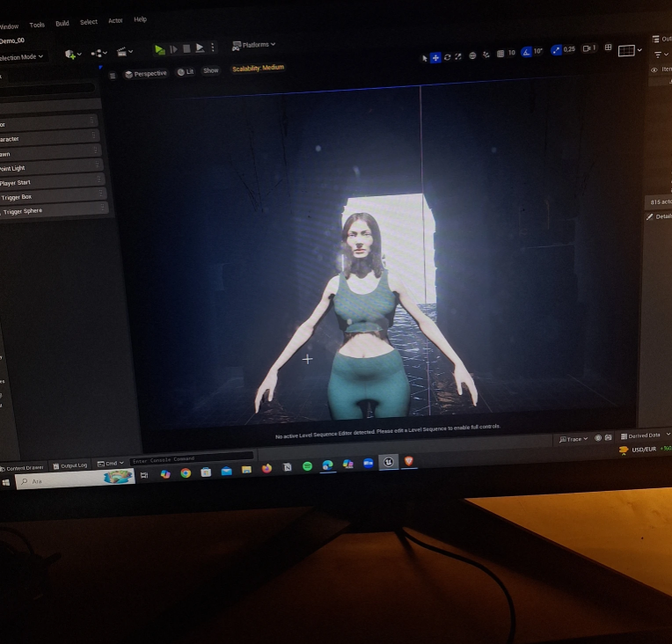Open the Actor menu
This screenshot has height=644, width=672.
(x=115, y=20)
